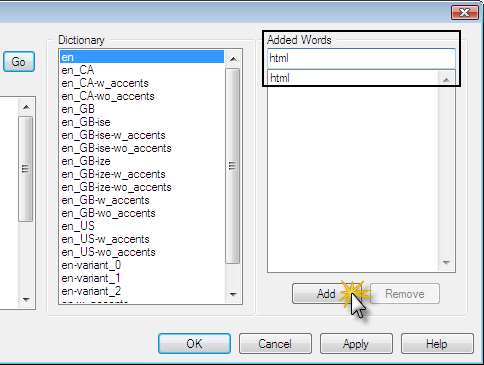Select the en_US-wo_accents dictionary

click(x=142, y=252)
